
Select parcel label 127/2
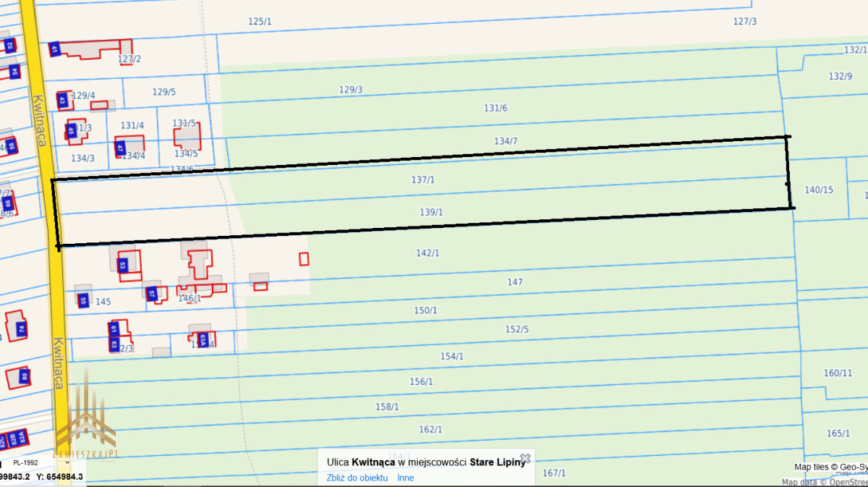click(129, 59)
